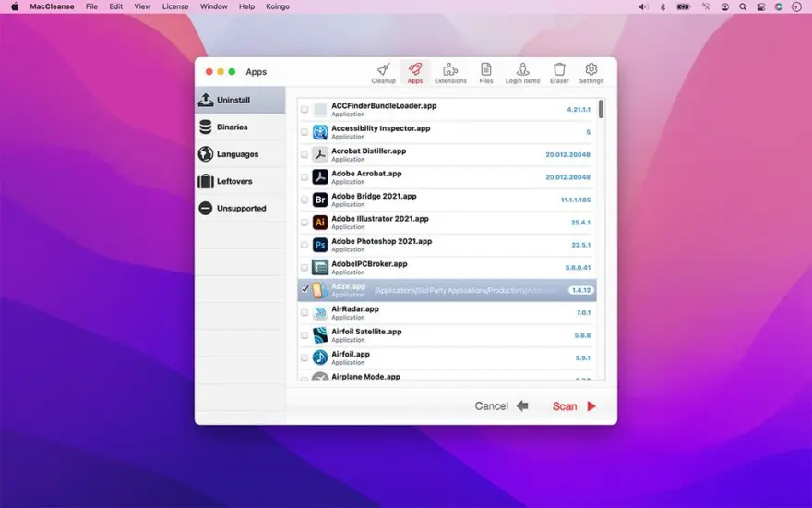Viewport: 812px width, 508px height.
Task: Click the Bluetooth menu bar icon
Action: click(663, 6)
